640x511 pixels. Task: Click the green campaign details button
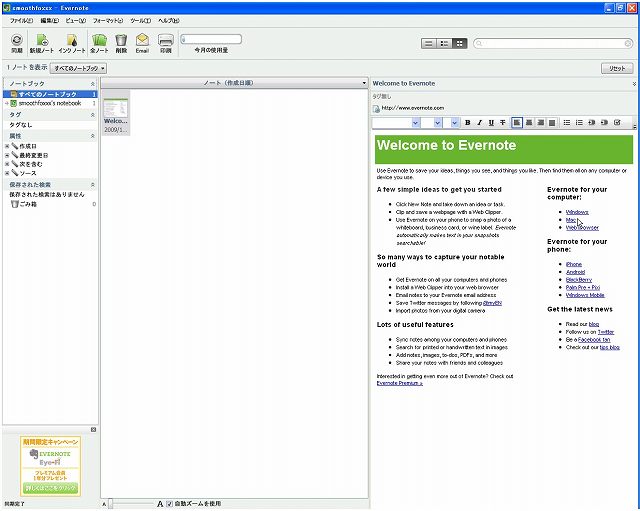pos(51,488)
